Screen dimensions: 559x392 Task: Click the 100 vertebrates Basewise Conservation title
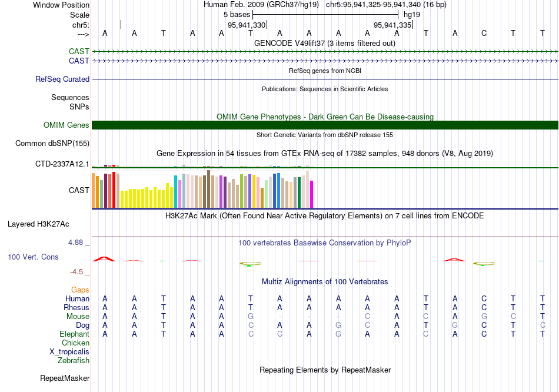point(324,243)
